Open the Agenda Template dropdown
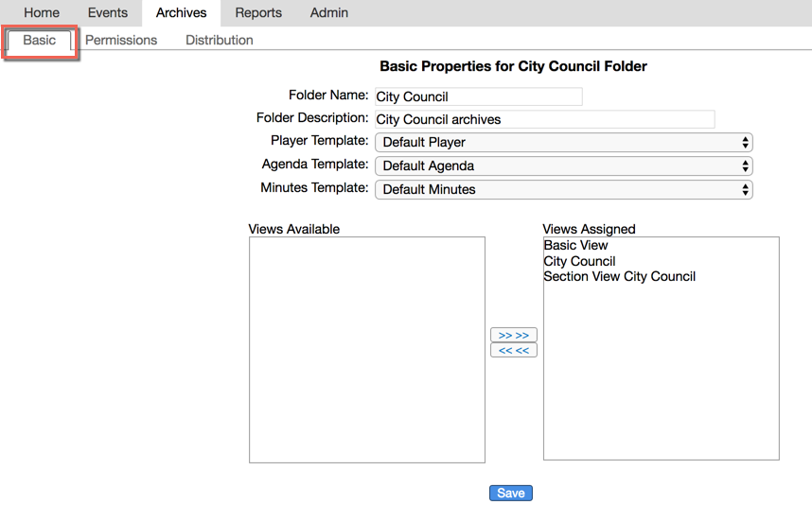This screenshot has height=522, width=812. click(x=563, y=166)
